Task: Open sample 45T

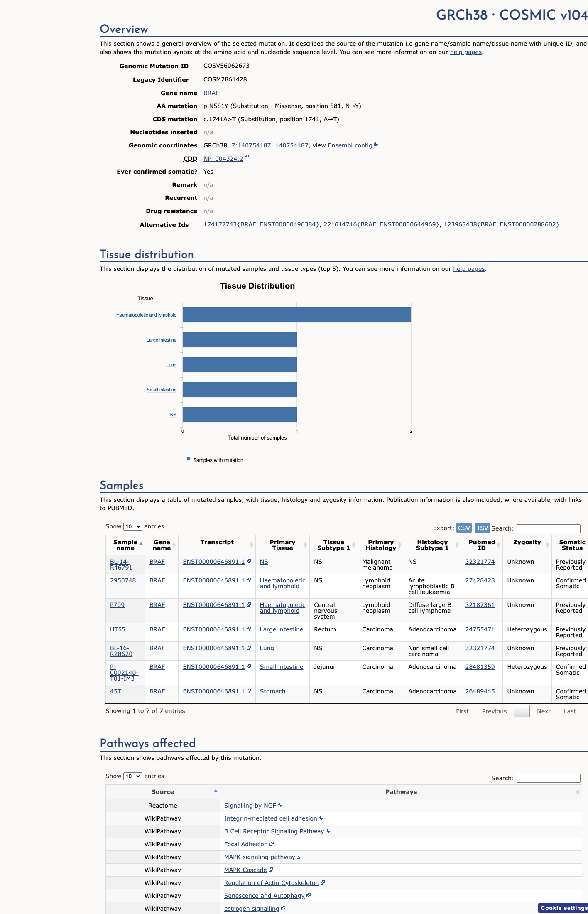Action: 115,691
